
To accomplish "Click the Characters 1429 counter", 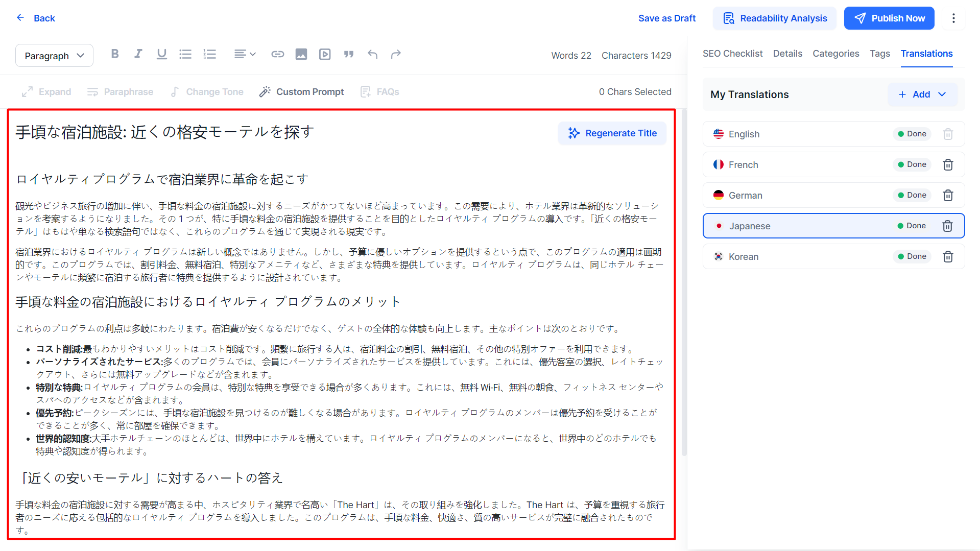I will click(x=636, y=56).
